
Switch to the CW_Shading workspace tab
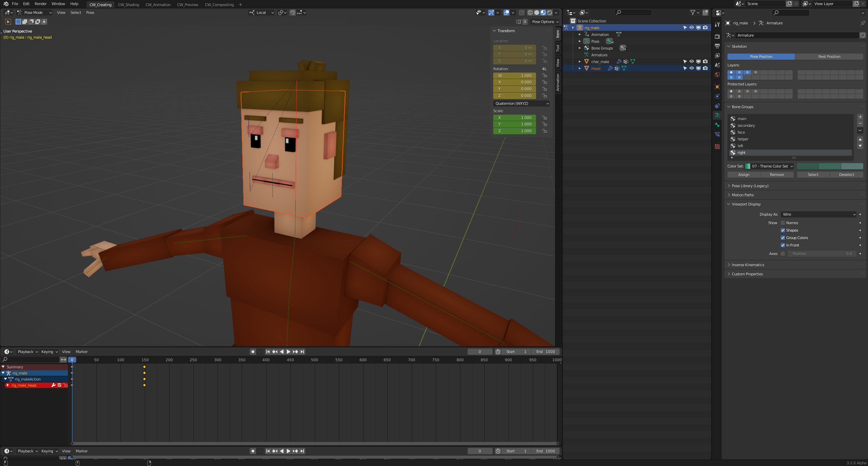128,5
